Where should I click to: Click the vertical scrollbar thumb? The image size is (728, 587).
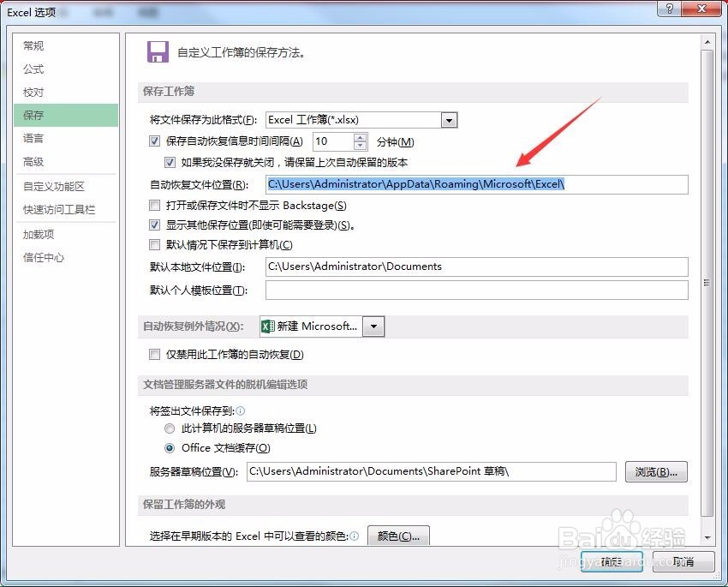point(707,284)
